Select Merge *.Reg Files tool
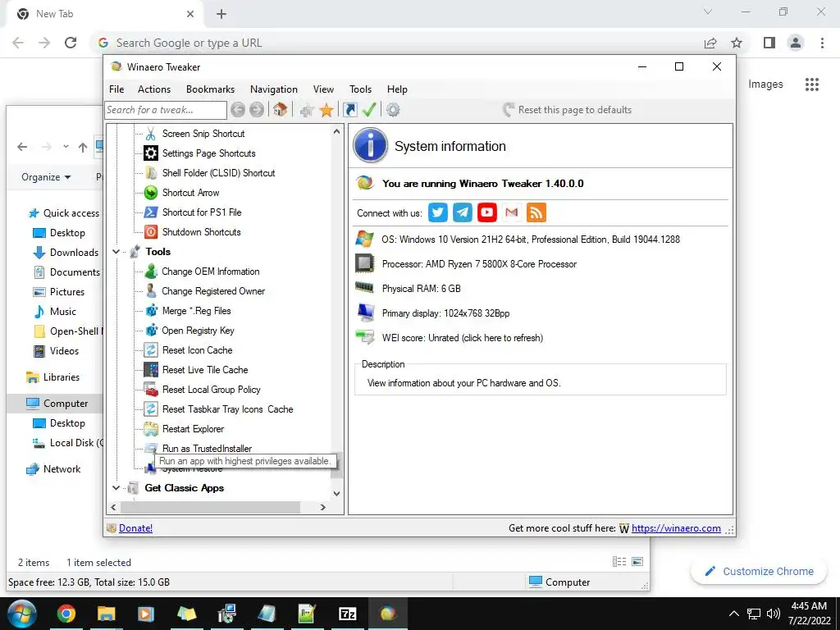This screenshot has width=840, height=630. tap(196, 311)
